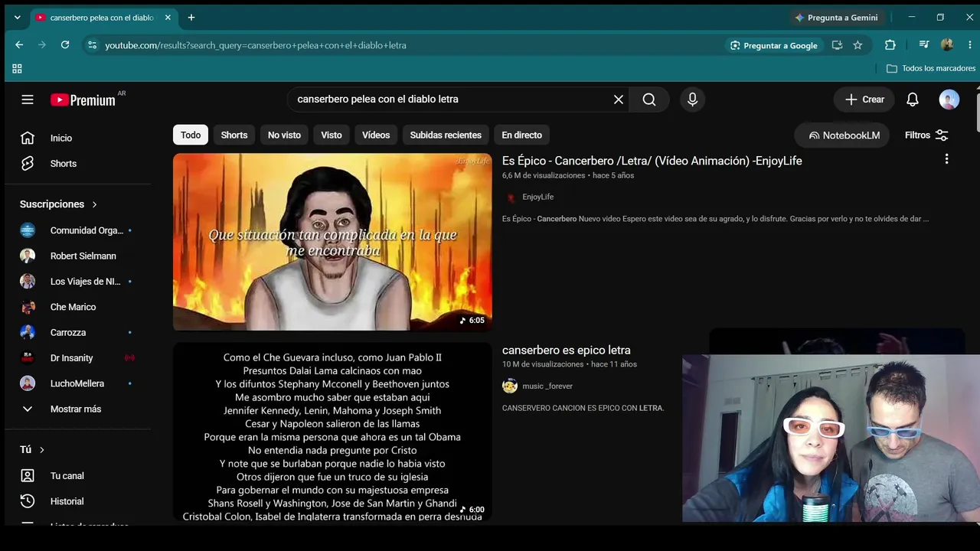The height and width of the screenshot is (551, 980).
Task: Open the Chrome extensions puzzle icon
Action: pos(890,45)
